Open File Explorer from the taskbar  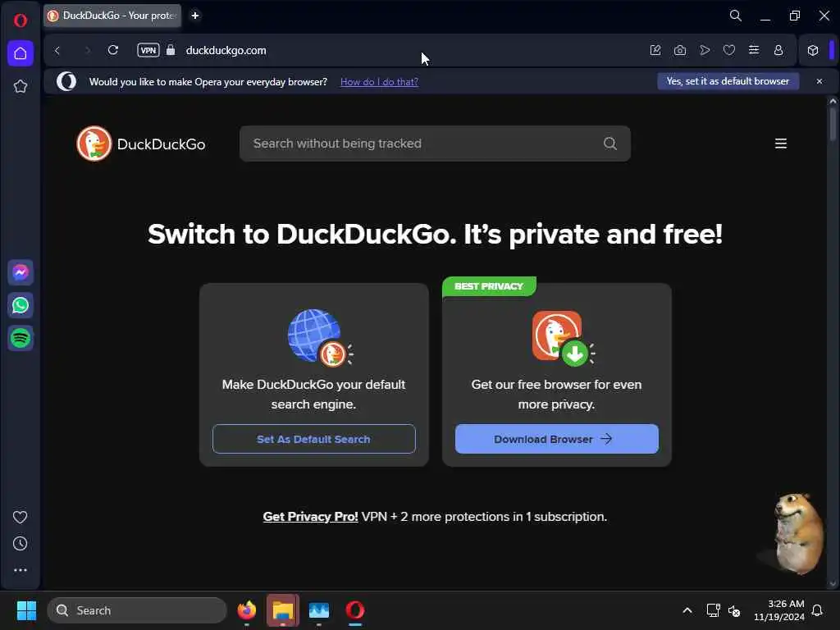283,610
